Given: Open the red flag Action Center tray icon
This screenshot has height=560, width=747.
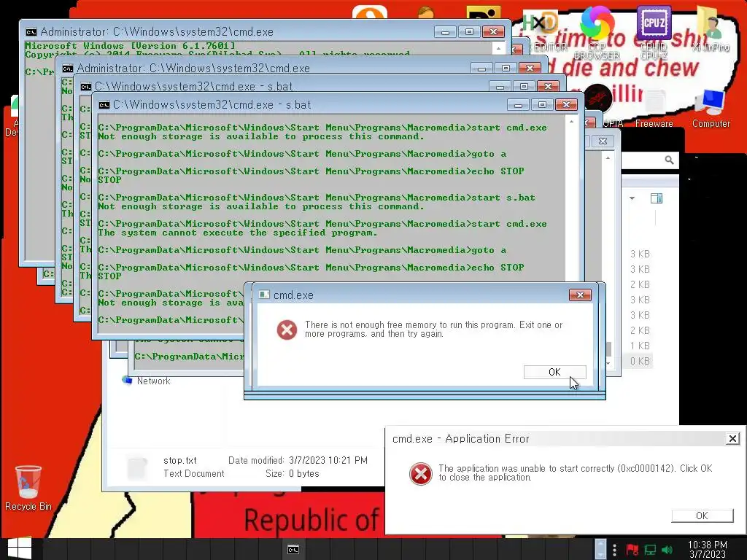Looking at the screenshot, I should pyautogui.click(x=632, y=550).
